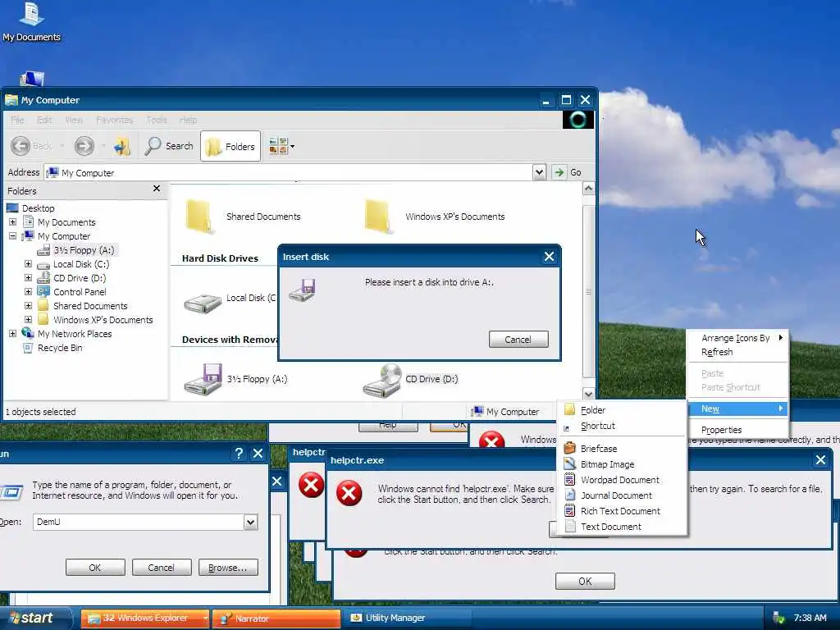Switch to Utility Manager taskbar button
The image size is (840, 630).
(x=407, y=619)
